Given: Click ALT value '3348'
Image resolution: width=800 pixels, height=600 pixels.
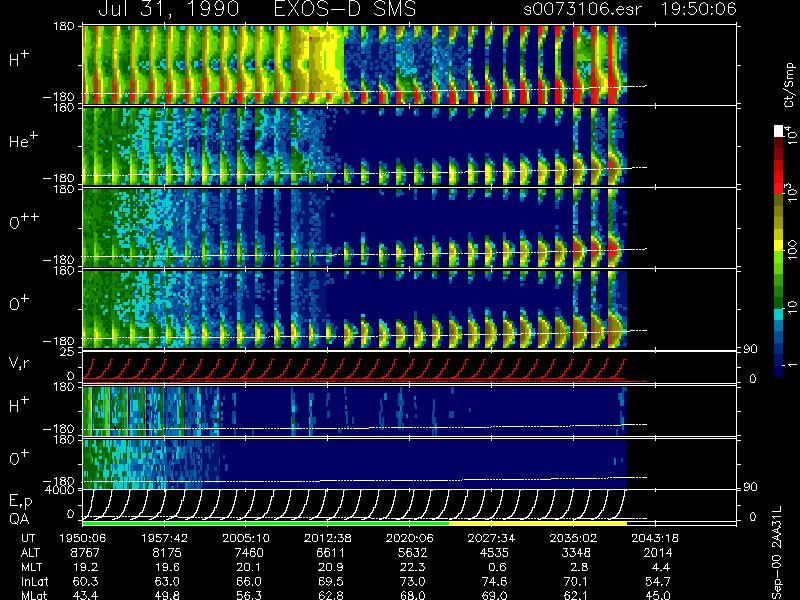Looking at the screenshot, I should (x=576, y=553).
